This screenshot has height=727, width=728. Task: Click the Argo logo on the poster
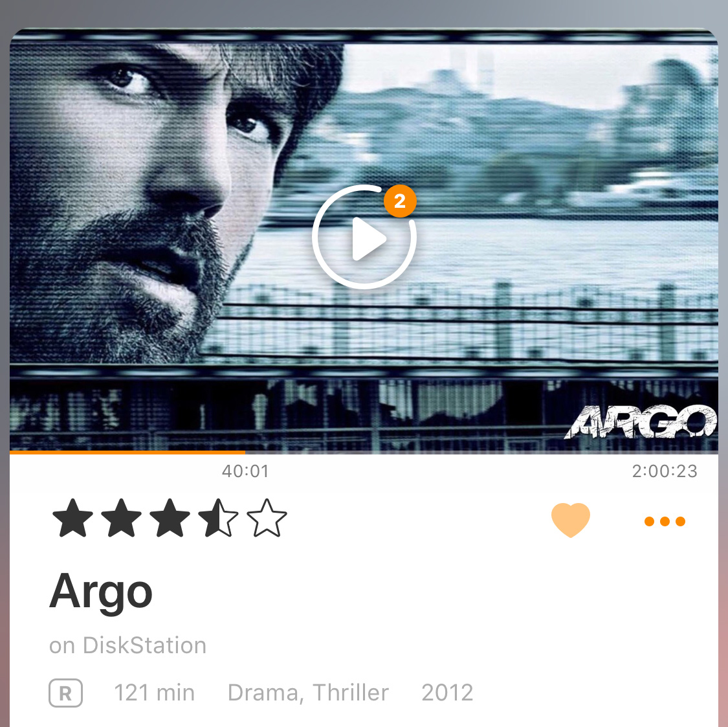[x=641, y=422]
